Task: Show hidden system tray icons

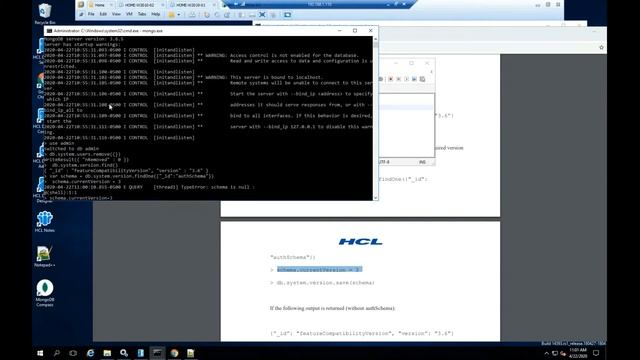Action: point(547,353)
